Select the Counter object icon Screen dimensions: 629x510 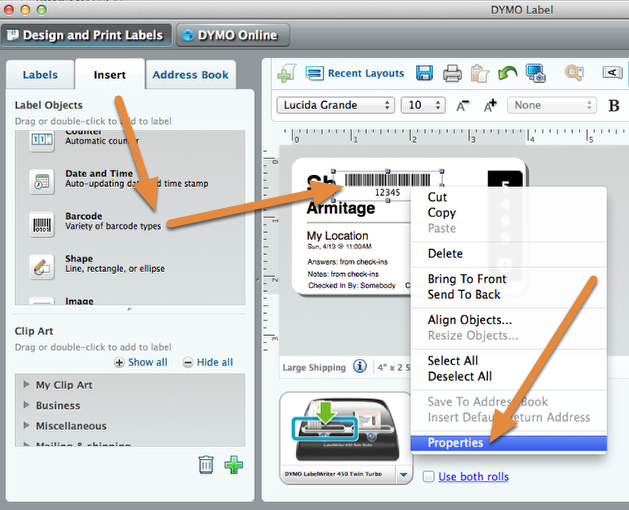tap(42, 140)
